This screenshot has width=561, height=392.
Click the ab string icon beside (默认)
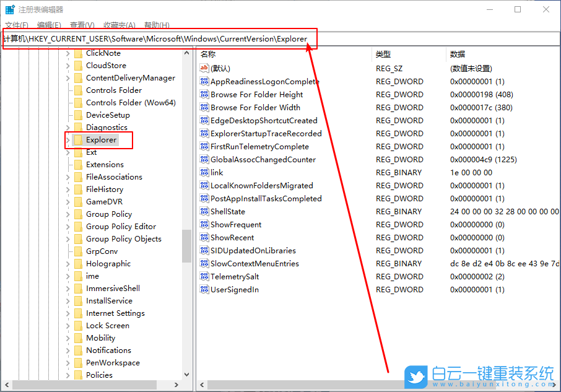(204, 68)
